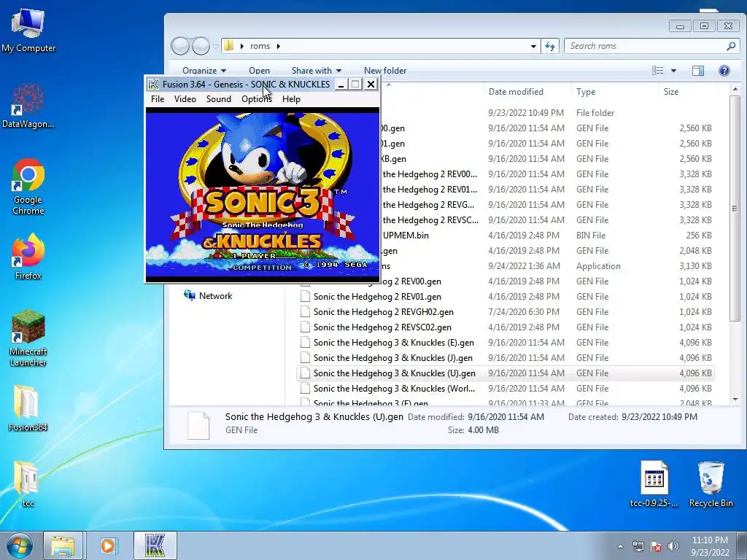Open the Help menu in Fusion
This screenshot has height=560, width=747.
pyautogui.click(x=291, y=99)
